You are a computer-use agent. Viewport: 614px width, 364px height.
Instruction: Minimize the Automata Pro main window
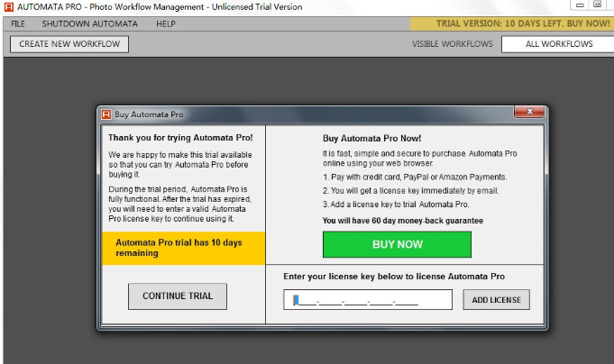coord(580,5)
